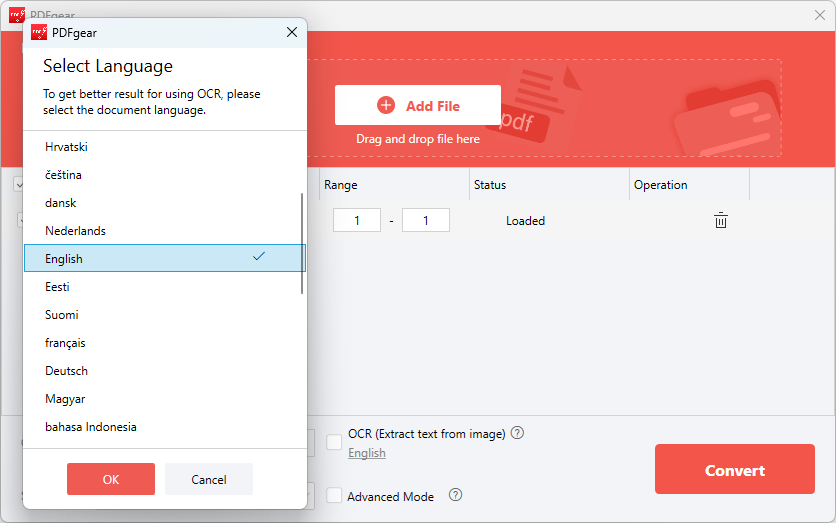Image resolution: width=836 pixels, height=523 pixels.
Task: Close the main PDFgear window
Action: [x=820, y=15]
